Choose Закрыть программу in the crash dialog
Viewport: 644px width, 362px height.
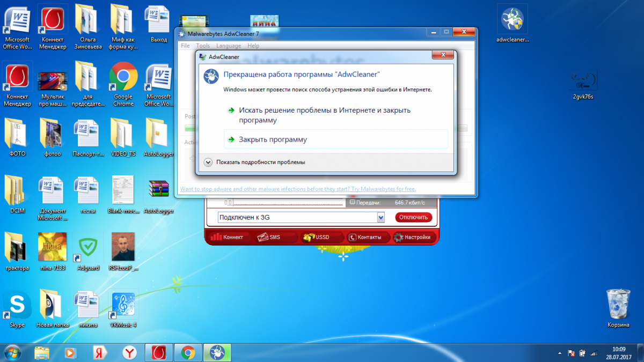tap(335, 139)
